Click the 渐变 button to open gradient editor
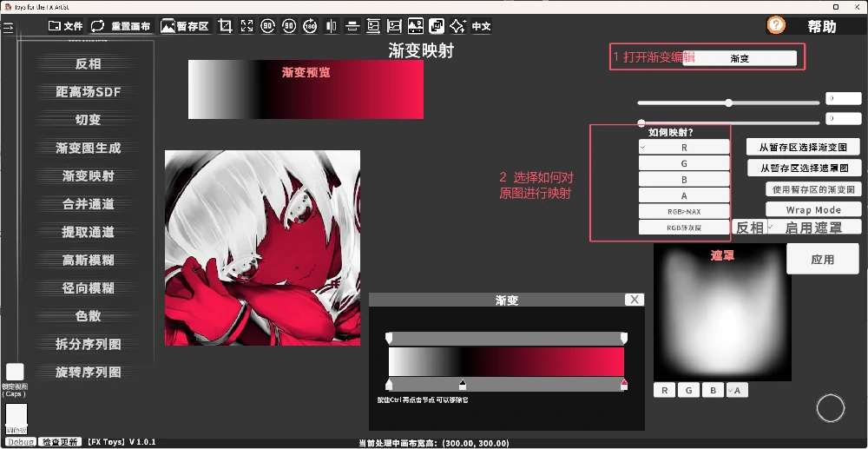Image resolution: width=868 pixels, height=449 pixels. pos(740,58)
